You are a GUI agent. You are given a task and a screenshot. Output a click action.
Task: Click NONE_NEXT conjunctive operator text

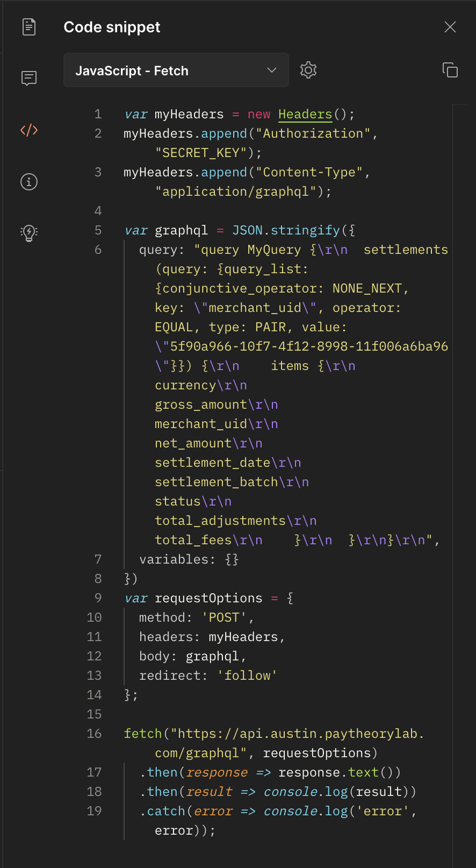click(x=367, y=288)
